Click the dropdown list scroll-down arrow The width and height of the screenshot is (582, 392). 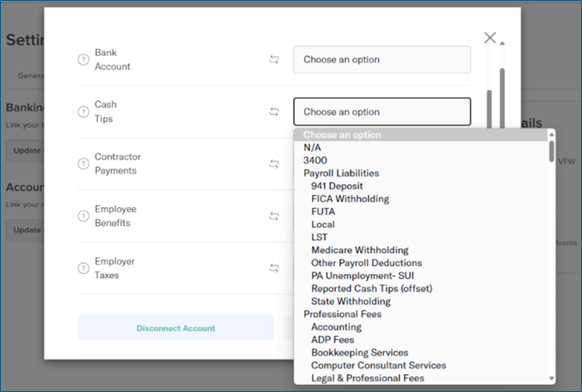[552, 379]
